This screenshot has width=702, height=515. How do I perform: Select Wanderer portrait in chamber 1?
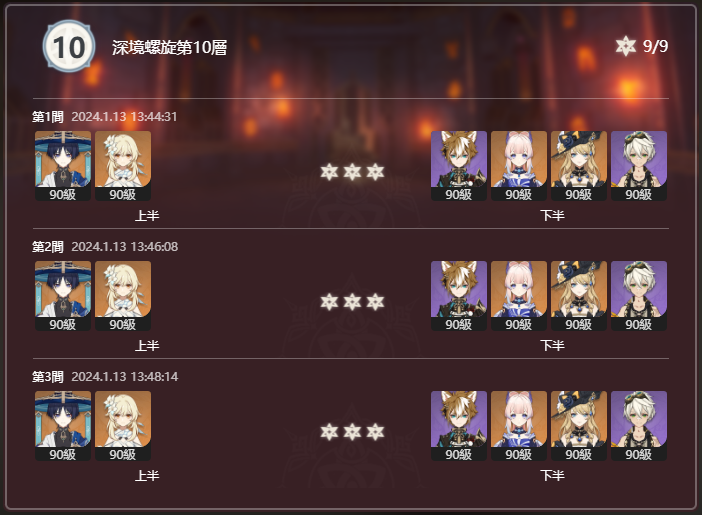coord(63,166)
